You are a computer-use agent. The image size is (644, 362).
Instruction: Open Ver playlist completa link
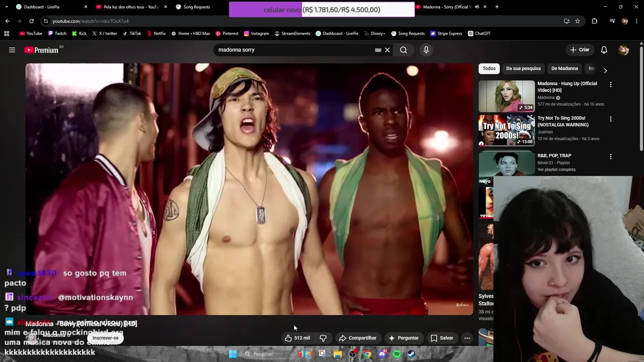[x=556, y=169]
